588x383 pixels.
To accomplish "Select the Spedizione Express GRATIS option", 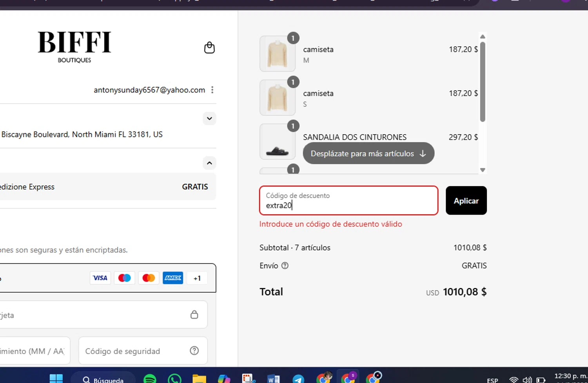I will (x=108, y=187).
